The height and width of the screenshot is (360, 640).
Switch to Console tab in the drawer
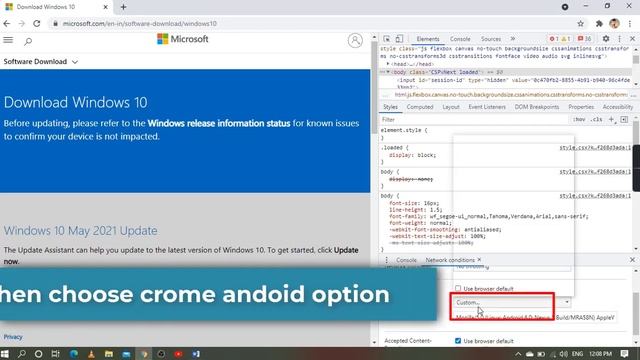[x=406, y=260]
